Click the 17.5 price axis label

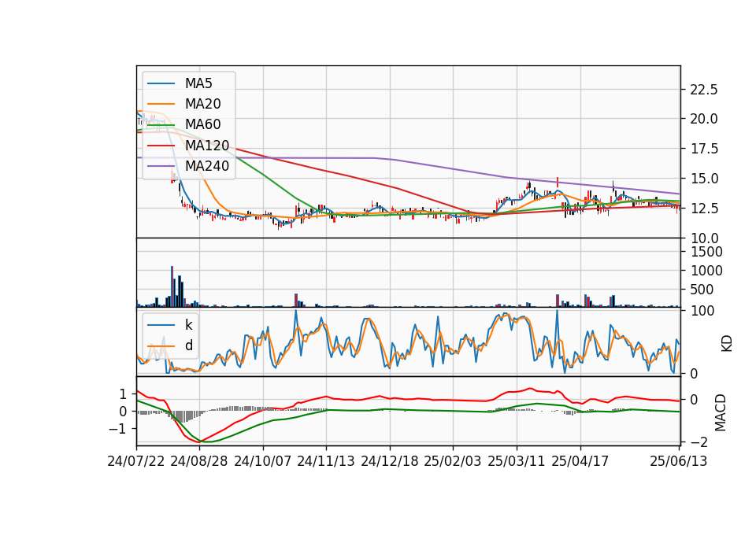pyautogui.click(x=704, y=149)
